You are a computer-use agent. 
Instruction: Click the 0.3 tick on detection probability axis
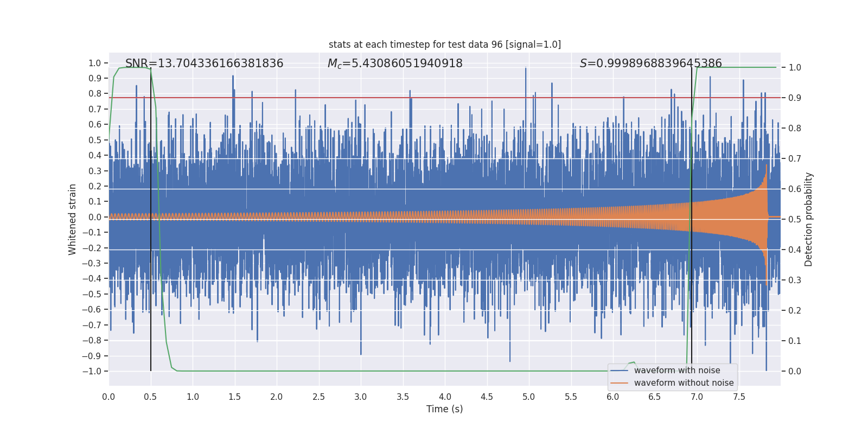pos(795,280)
